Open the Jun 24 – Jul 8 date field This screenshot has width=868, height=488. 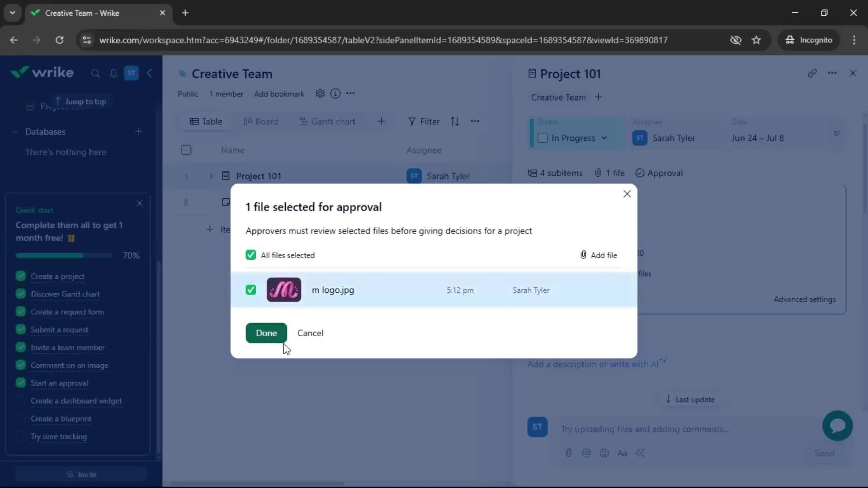758,138
